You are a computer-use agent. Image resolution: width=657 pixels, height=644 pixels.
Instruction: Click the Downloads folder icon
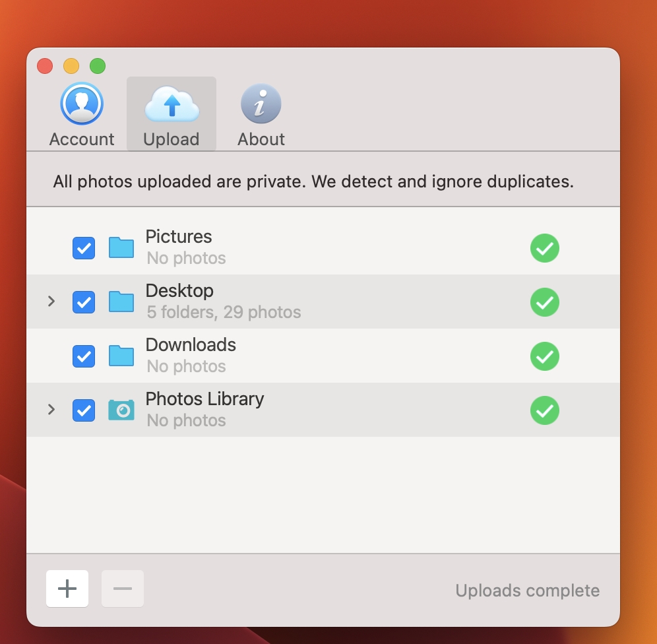coord(121,356)
